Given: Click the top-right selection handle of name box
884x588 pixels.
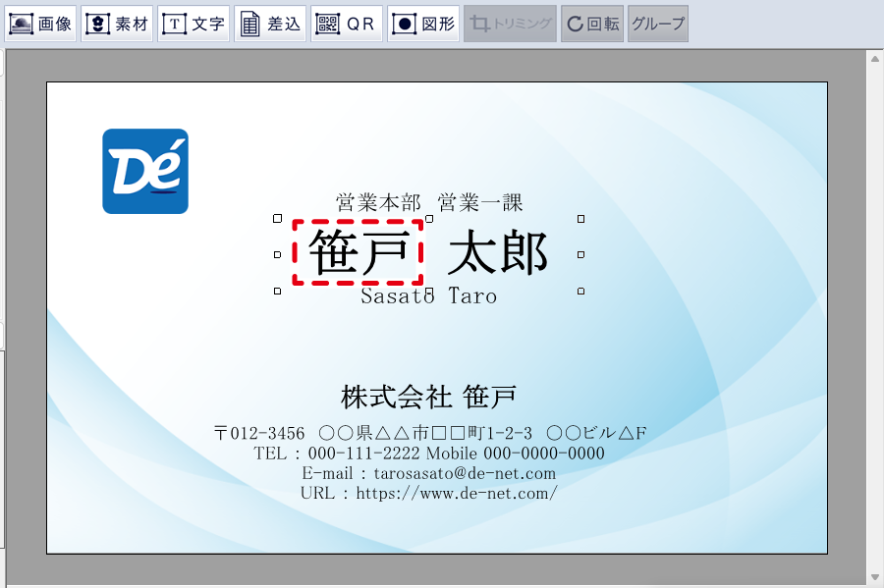Looking at the screenshot, I should 580,219.
